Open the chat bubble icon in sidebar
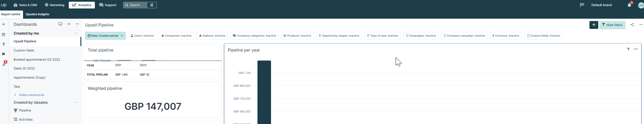The width and height of the screenshot is (644, 124). (x=3, y=54)
